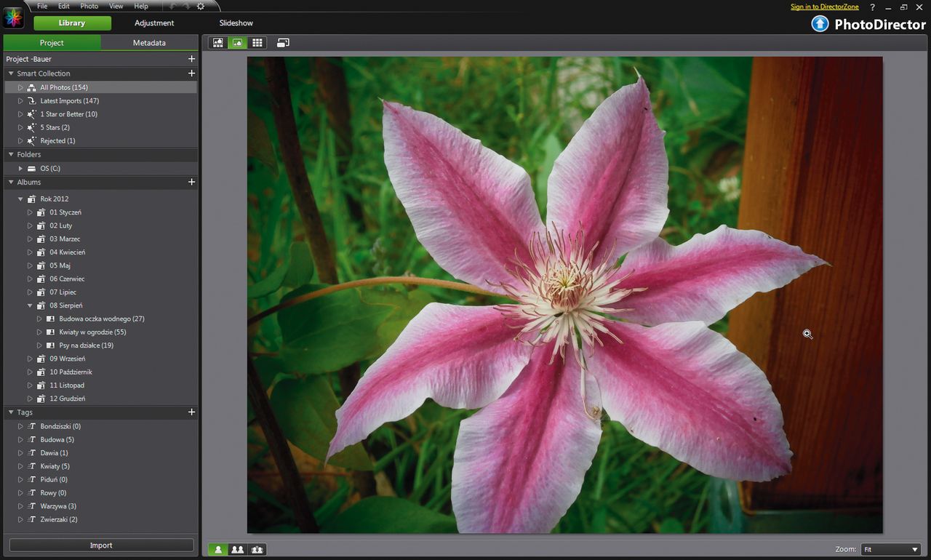Viewport: 931px width, 560px height.
Task: Collapse the 08 Sierpień album
Action: point(30,305)
